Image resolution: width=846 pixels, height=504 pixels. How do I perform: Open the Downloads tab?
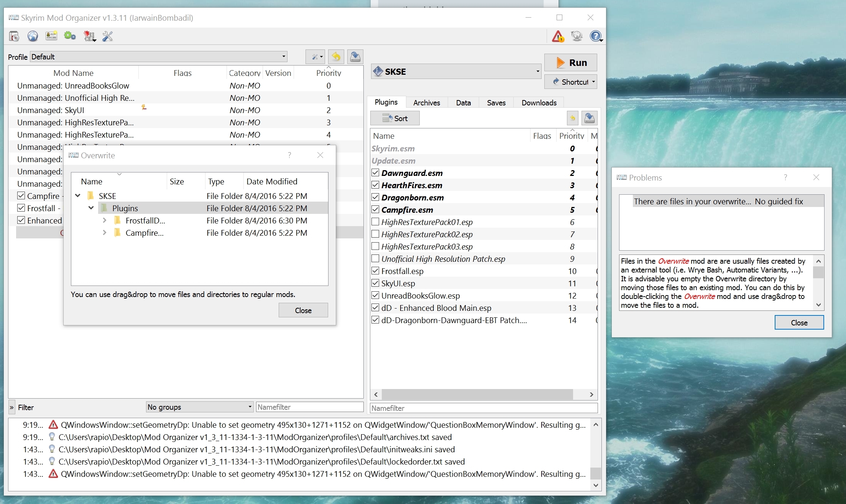tap(539, 103)
